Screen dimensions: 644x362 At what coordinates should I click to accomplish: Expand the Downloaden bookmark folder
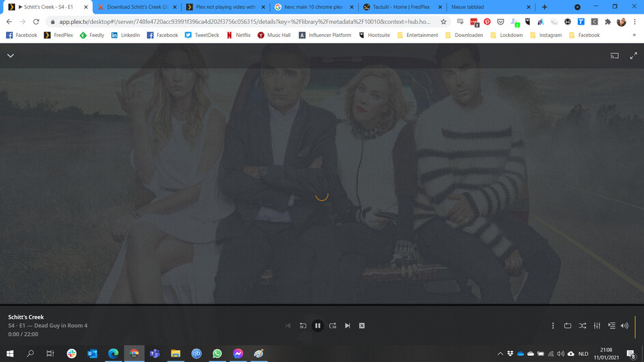coord(464,36)
